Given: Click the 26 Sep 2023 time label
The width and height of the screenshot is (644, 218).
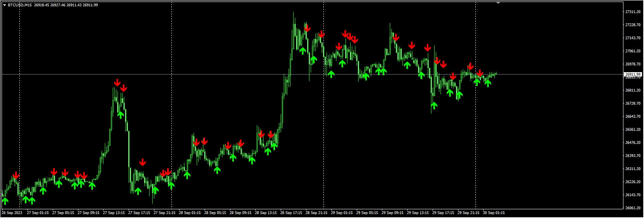Looking at the screenshot, I should (12, 213).
